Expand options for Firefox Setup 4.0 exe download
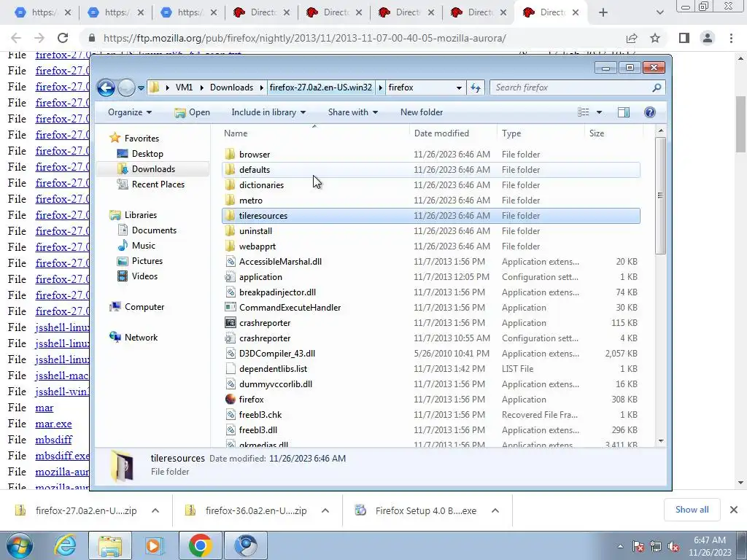 (x=495, y=510)
